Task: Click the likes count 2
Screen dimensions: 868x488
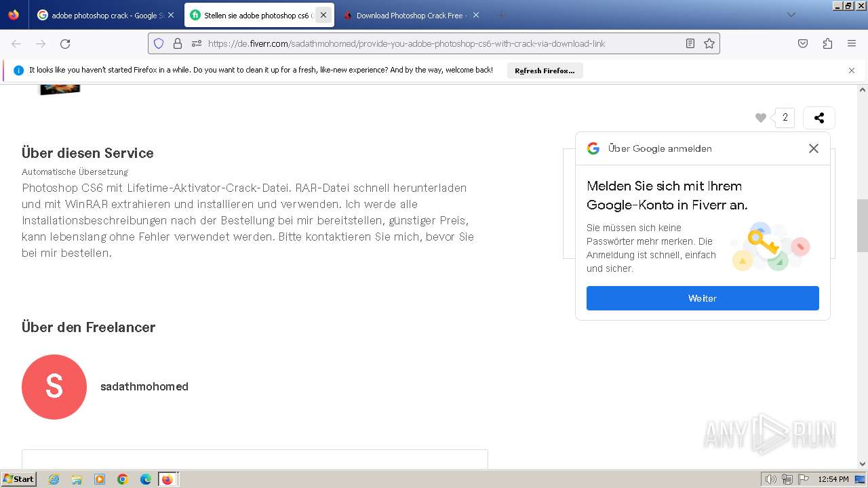Action: point(785,118)
